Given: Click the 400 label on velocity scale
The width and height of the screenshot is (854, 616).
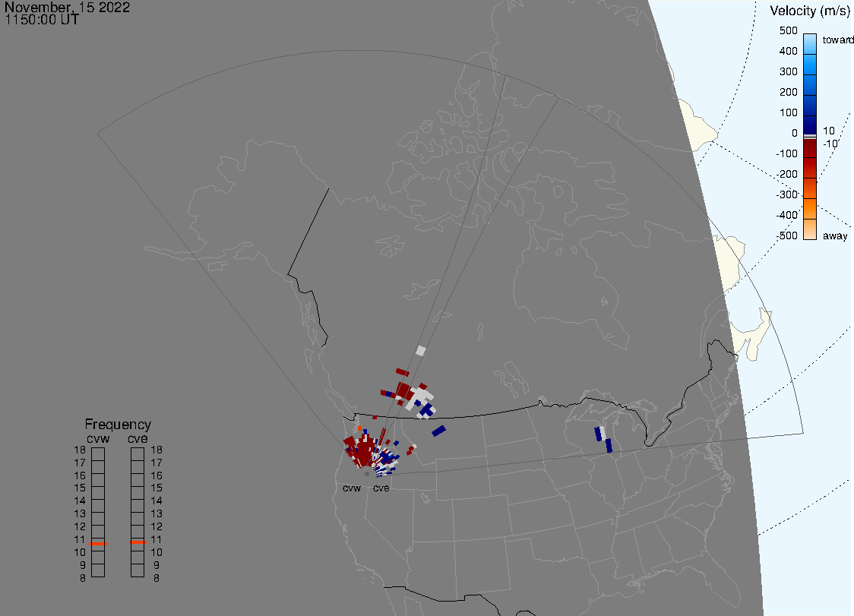Looking at the screenshot, I should (x=788, y=51).
